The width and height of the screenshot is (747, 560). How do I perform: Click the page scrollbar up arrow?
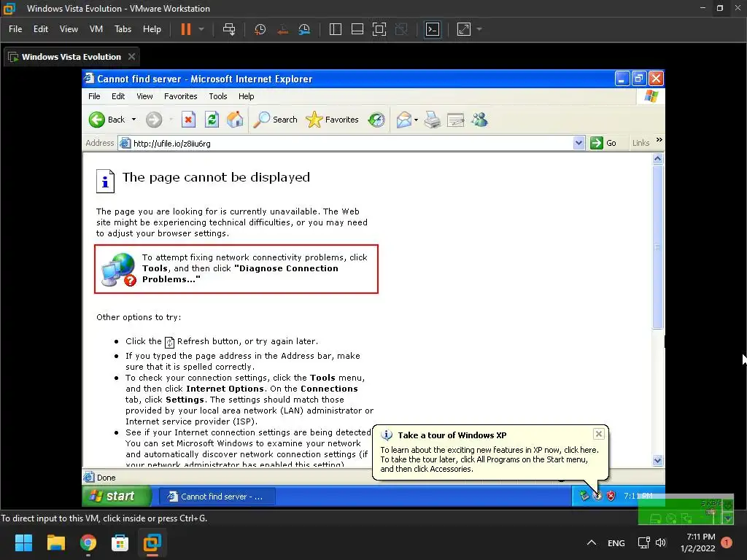(657, 158)
